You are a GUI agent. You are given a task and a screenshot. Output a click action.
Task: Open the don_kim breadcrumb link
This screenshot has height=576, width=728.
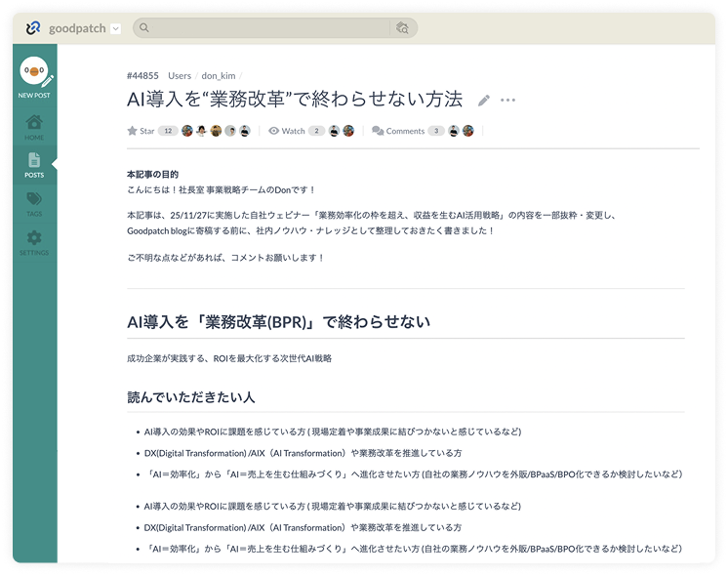pyautogui.click(x=219, y=76)
